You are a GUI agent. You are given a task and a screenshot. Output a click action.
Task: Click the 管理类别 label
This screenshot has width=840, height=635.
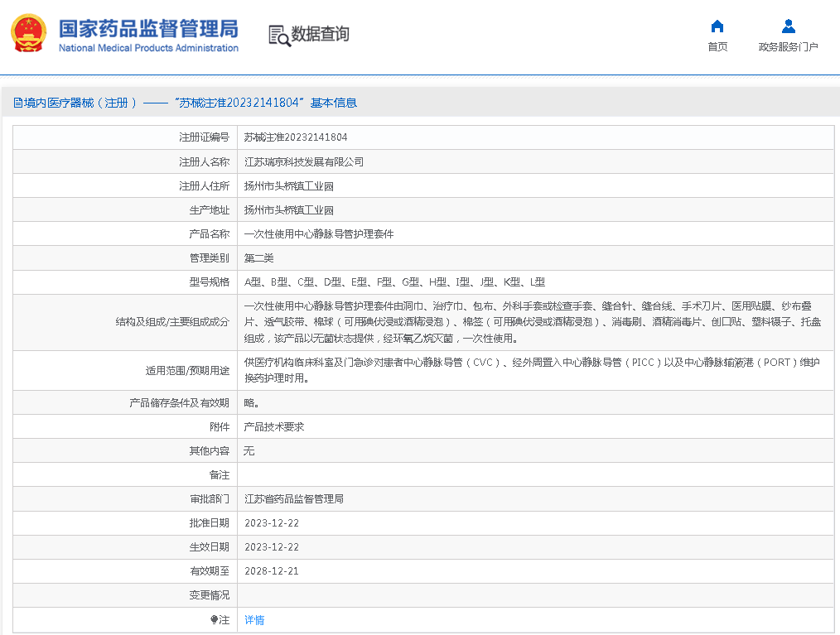coord(210,258)
